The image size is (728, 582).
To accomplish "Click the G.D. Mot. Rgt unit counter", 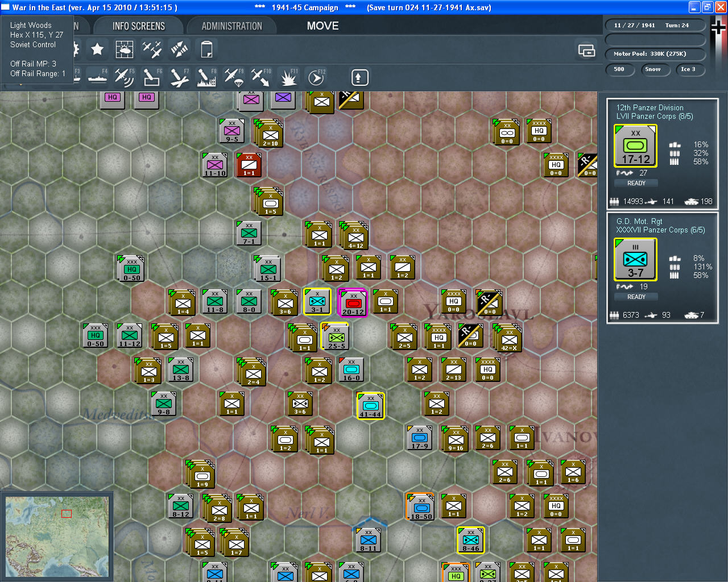I will coord(635,260).
